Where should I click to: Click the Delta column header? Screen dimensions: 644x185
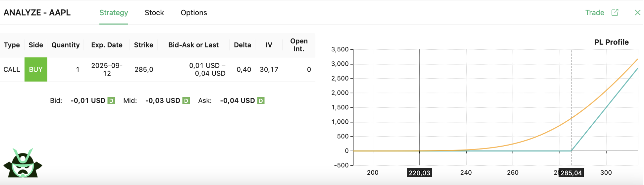coord(242,45)
